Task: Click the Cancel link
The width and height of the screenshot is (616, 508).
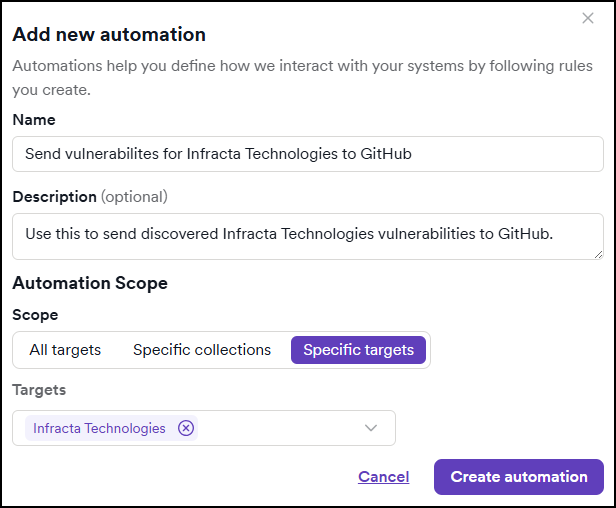Action: tap(383, 477)
